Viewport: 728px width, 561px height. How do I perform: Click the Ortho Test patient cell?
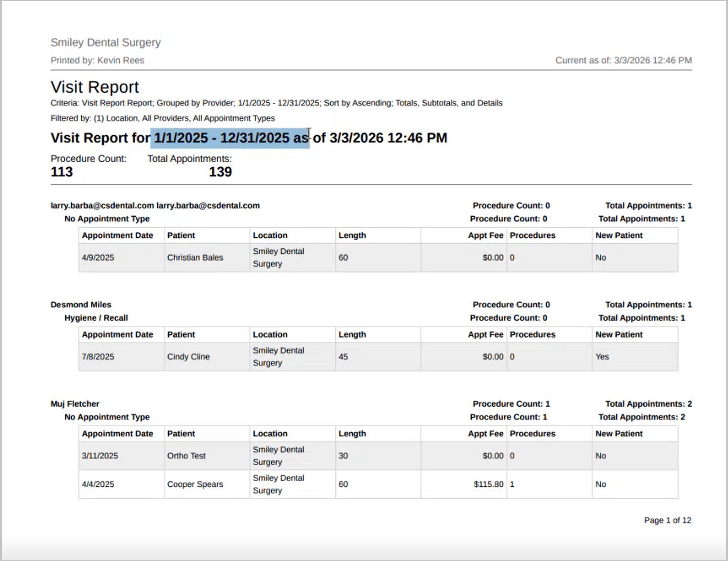point(186,456)
